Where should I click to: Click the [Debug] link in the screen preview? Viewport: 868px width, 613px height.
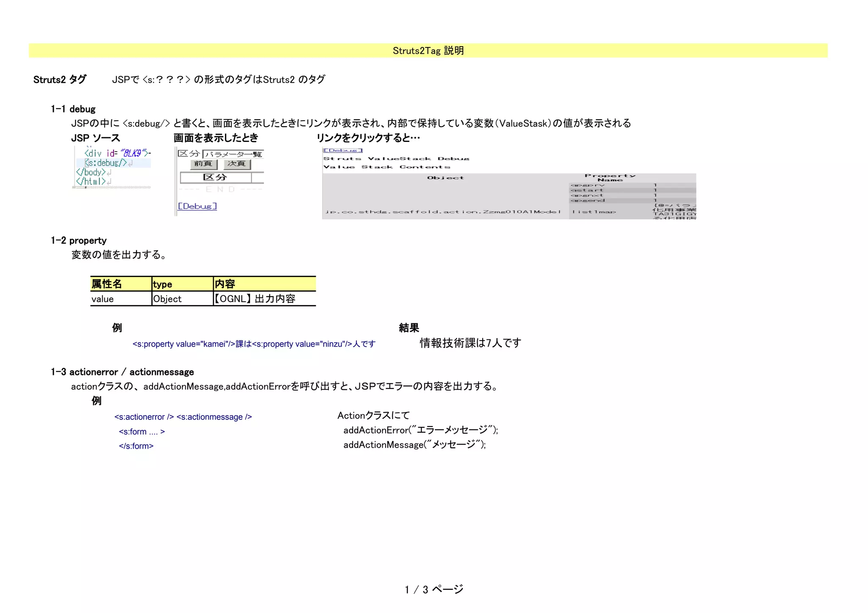click(197, 206)
